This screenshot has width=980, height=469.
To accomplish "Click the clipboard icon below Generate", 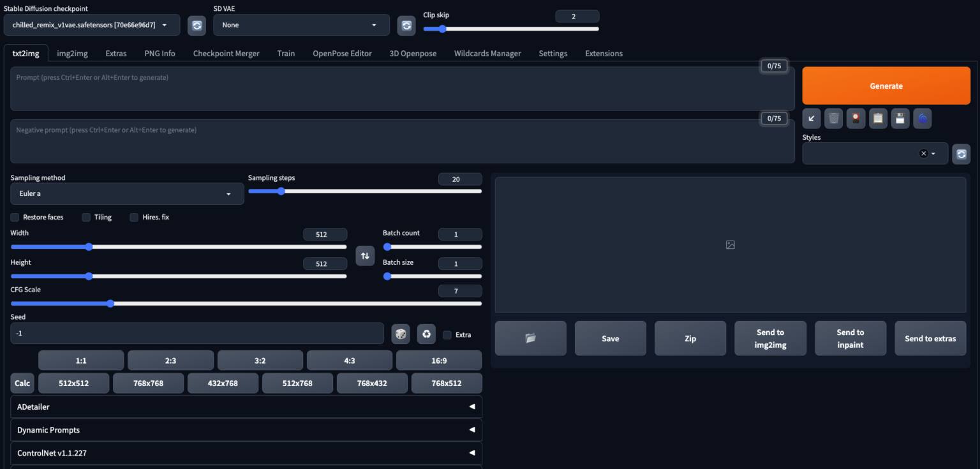I will point(878,118).
